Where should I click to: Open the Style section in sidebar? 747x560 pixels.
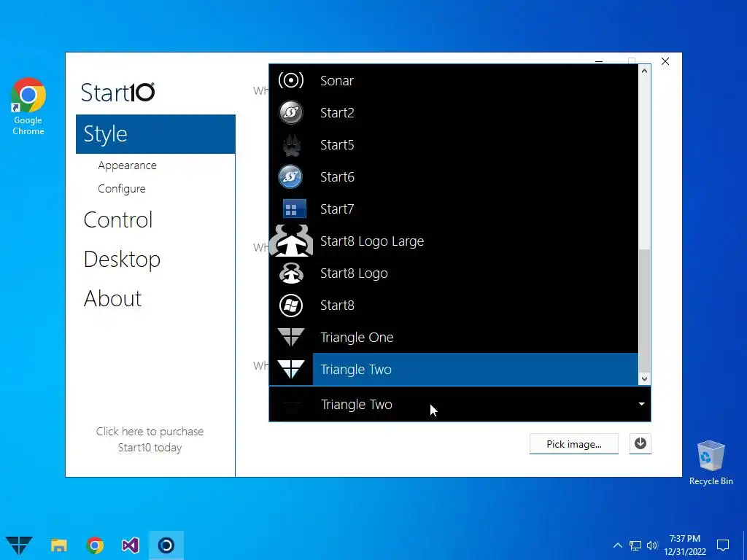[x=155, y=134]
